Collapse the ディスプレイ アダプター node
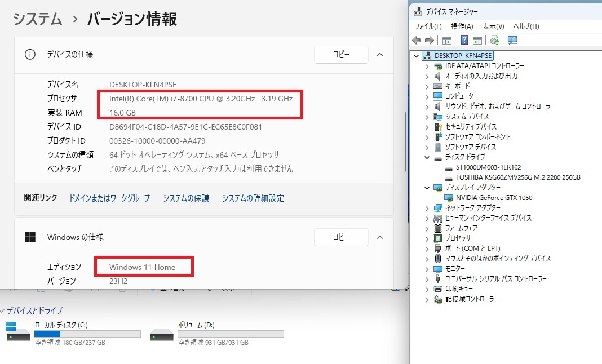This screenshot has width=602, height=364. (427, 188)
